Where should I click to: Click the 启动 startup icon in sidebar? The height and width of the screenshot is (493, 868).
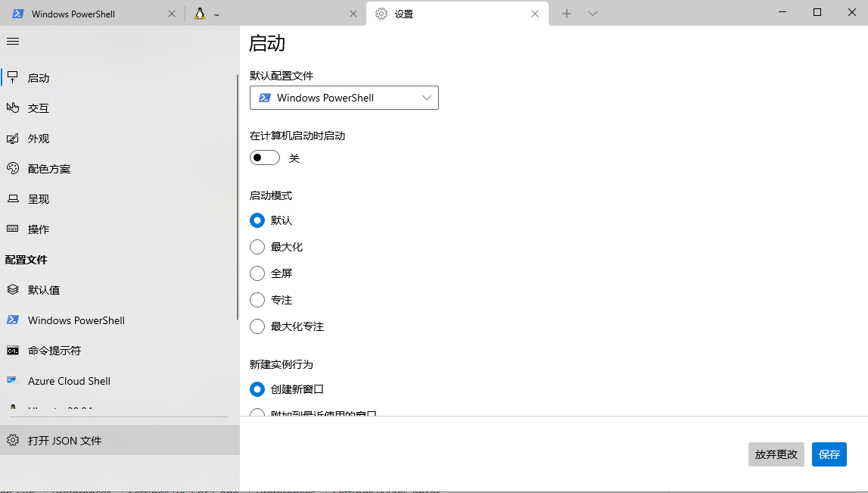pyautogui.click(x=13, y=77)
